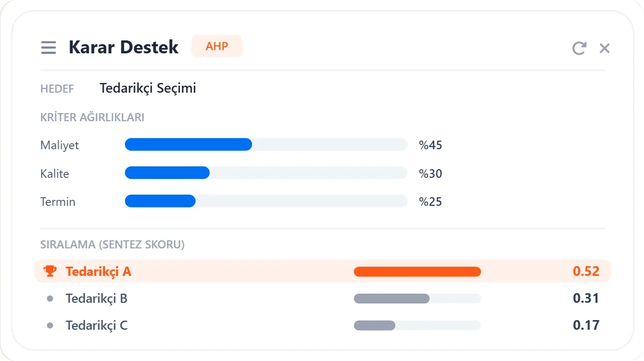Click the Karar Destek title
Viewport: 644px width, 361px height.
[x=124, y=47]
